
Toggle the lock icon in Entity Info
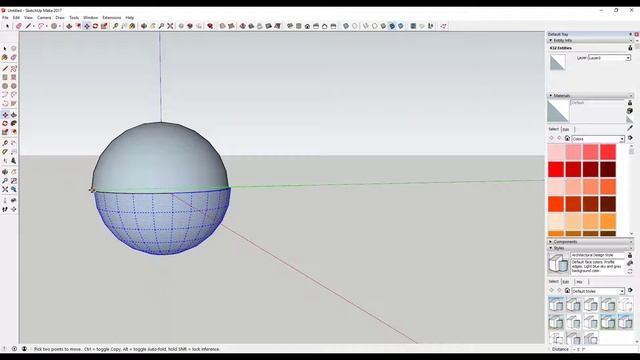pos(630,48)
